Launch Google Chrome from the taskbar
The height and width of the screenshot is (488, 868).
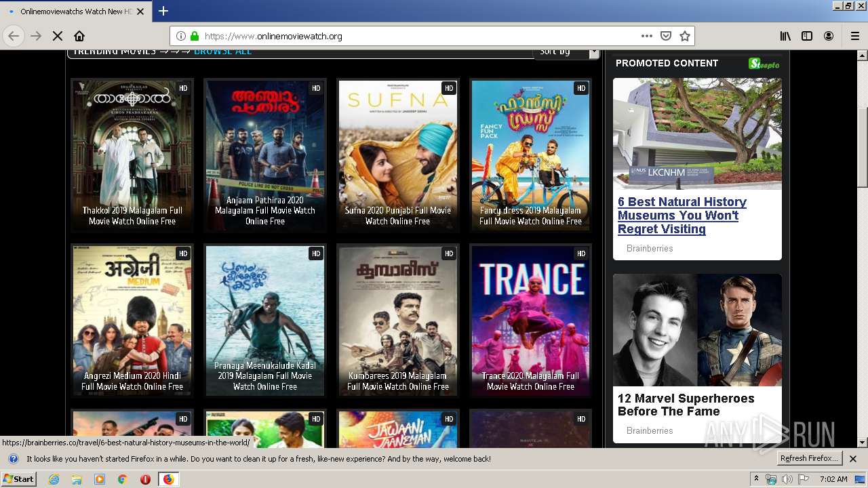click(122, 479)
